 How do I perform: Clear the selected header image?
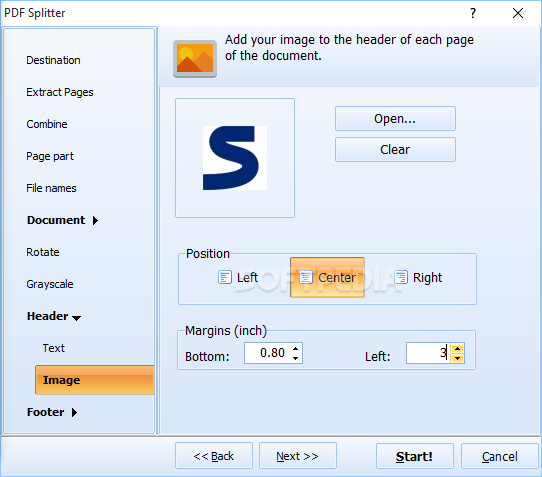click(x=395, y=149)
